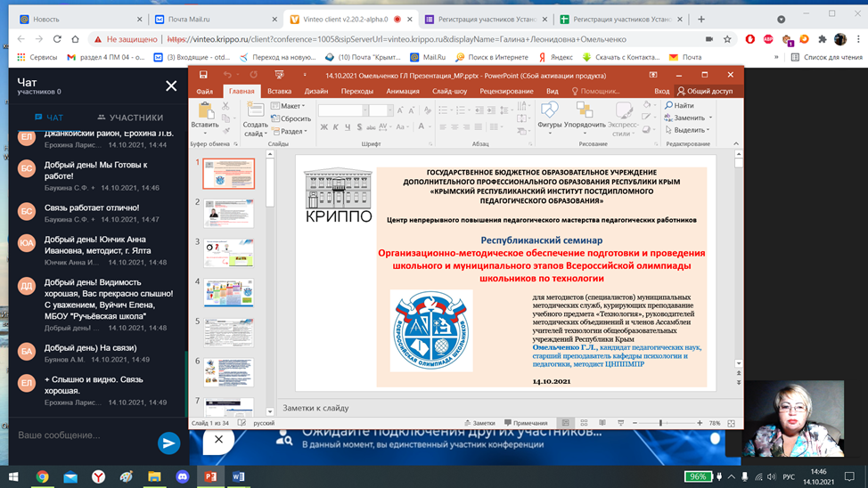Bookmark this page with star icon
The width and height of the screenshot is (868, 488).
727,39
